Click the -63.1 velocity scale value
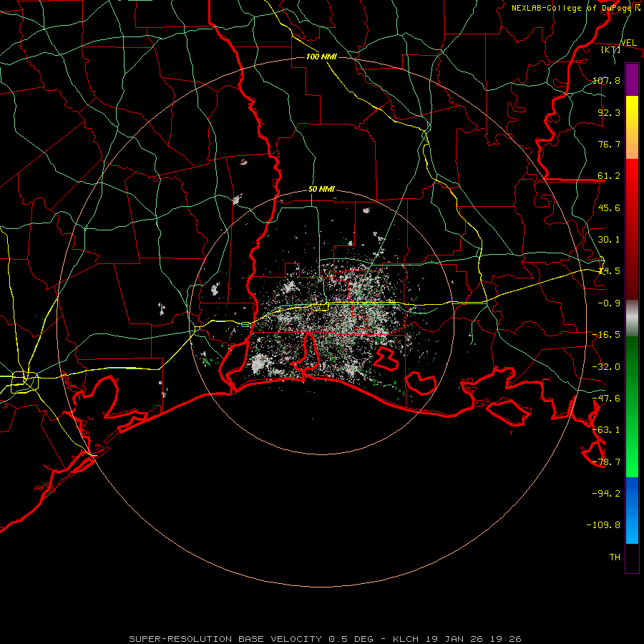 [x=606, y=430]
